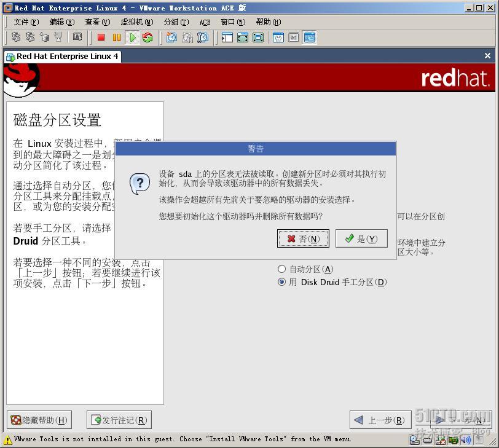Open the Snapshot Manager wrench-clock icon
This screenshot has width=499, height=448.
point(203,37)
